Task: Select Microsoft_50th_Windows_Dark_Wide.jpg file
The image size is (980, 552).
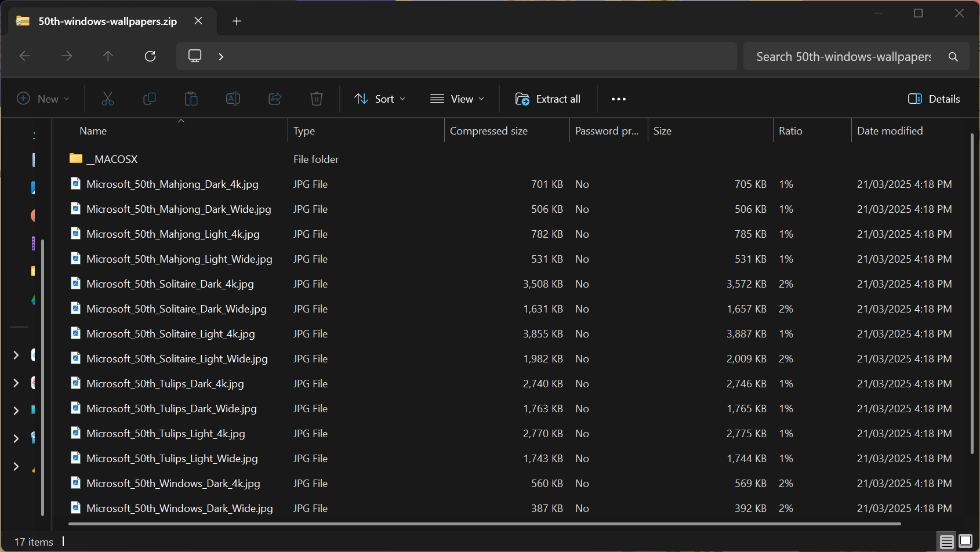Action: (180, 509)
